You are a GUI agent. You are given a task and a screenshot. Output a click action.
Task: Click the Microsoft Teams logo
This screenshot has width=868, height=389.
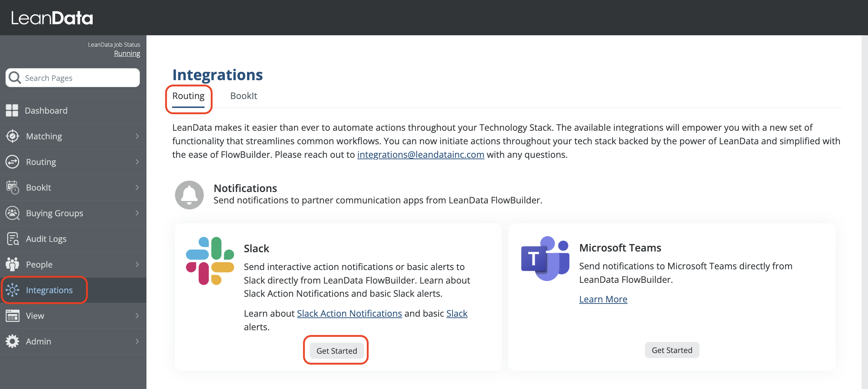[545, 258]
